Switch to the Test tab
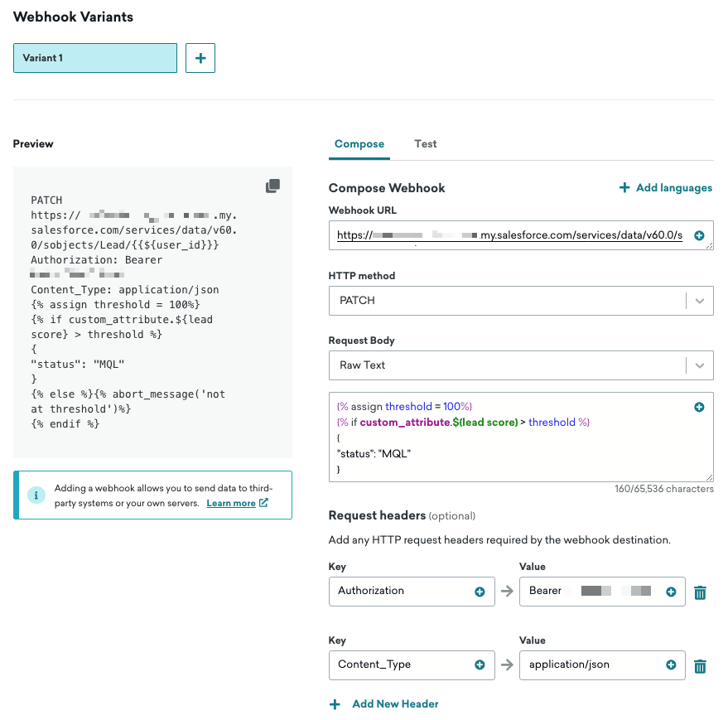This screenshot has width=728, height=720. click(x=425, y=144)
